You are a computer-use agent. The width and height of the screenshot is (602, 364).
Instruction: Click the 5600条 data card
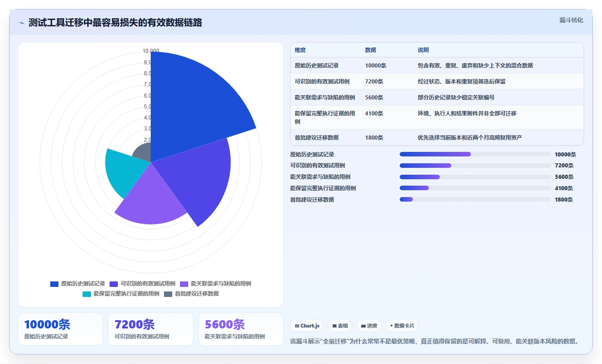coord(241,329)
